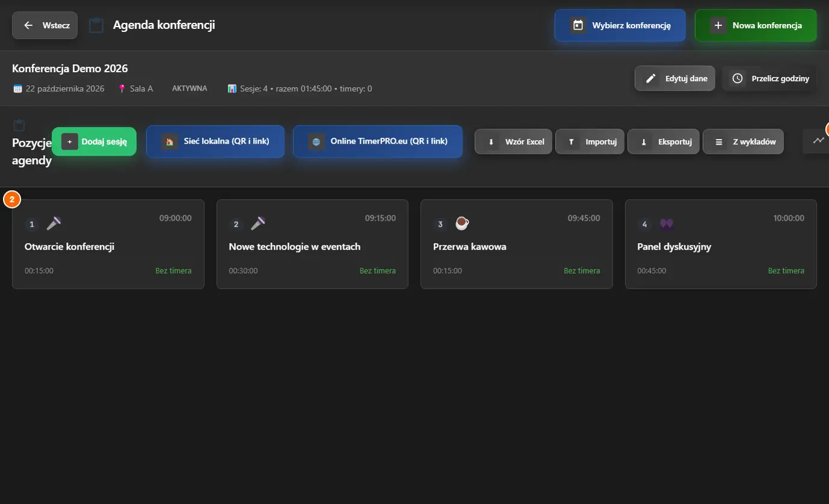Click the trend chart icon at toolbar end

click(819, 141)
